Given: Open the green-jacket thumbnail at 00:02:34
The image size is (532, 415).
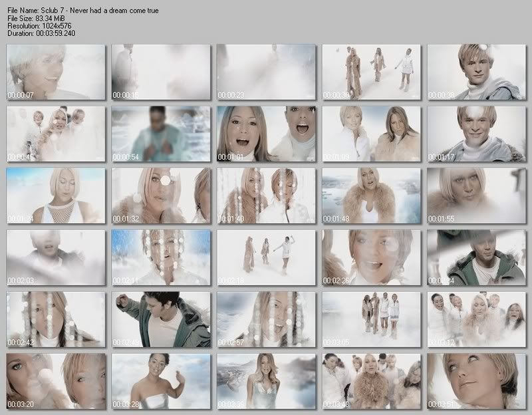Looking at the screenshot, I should [x=477, y=258].
